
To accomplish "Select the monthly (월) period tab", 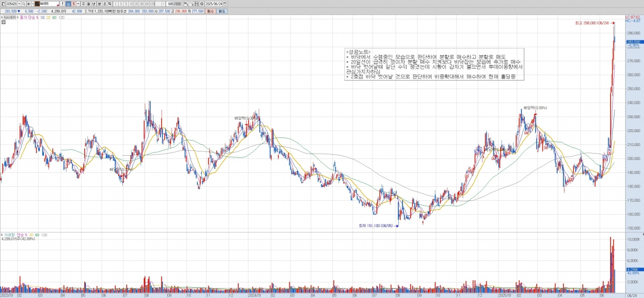I will pyautogui.click(x=89, y=4).
